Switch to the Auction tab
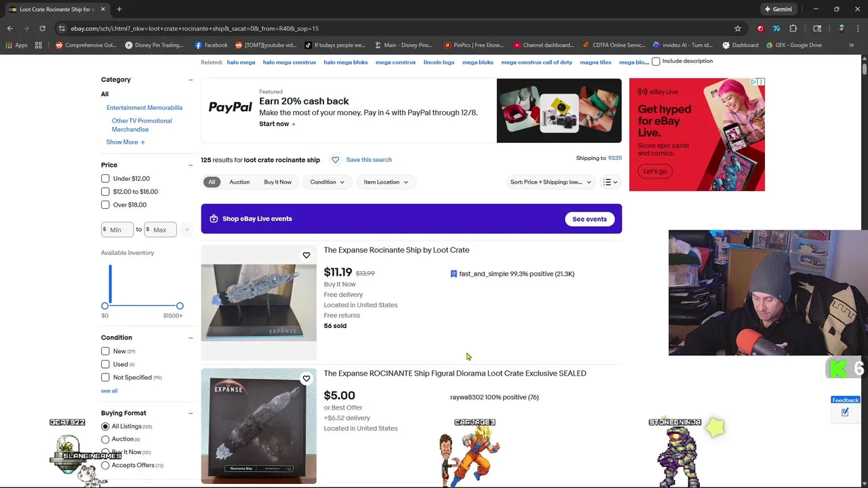 click(239, 182)
